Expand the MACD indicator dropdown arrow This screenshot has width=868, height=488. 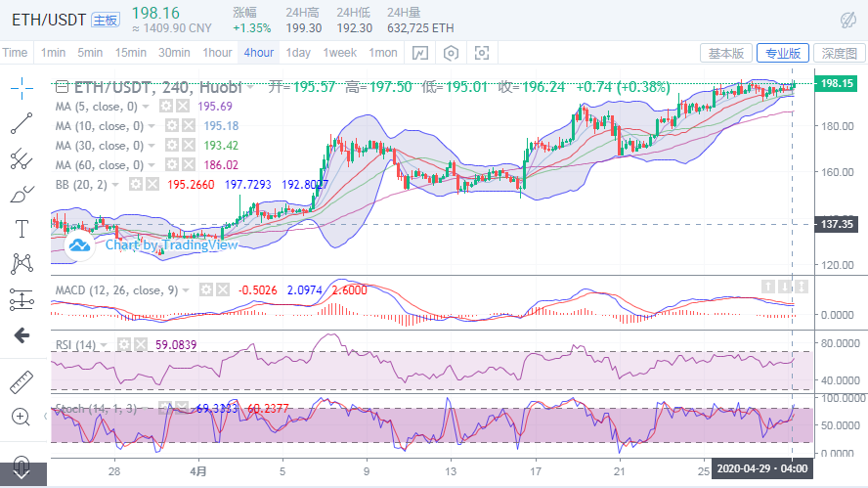(x=186, y=290)
